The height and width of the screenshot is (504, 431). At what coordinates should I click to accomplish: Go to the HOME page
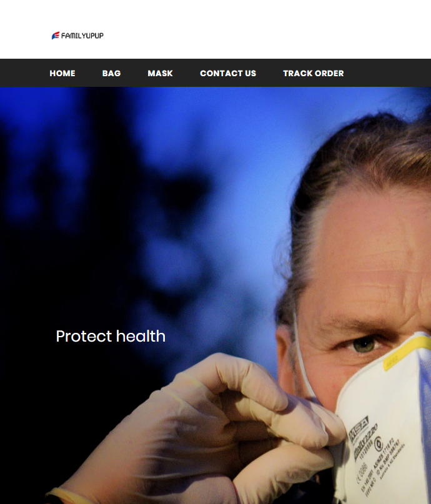[62, 73]
